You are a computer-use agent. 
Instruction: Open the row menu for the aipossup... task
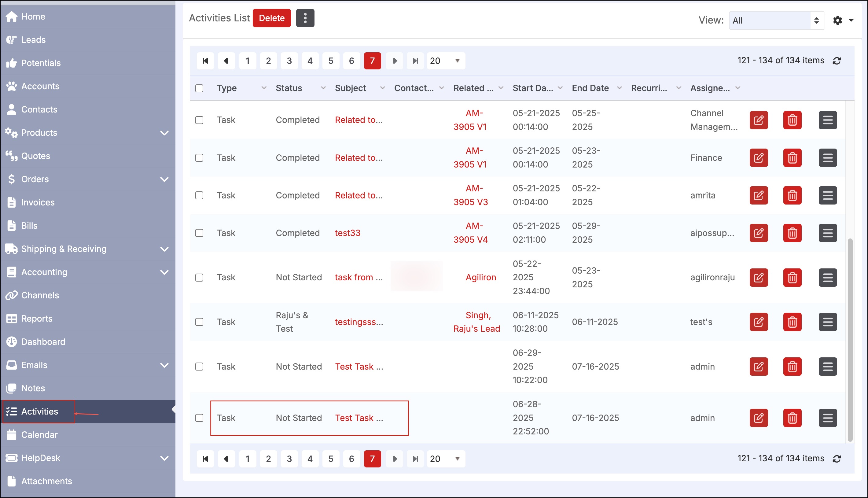pos(828,233)
